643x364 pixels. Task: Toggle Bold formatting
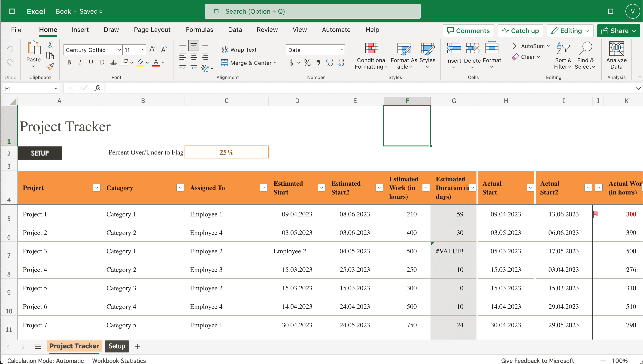tap(69, 63)
